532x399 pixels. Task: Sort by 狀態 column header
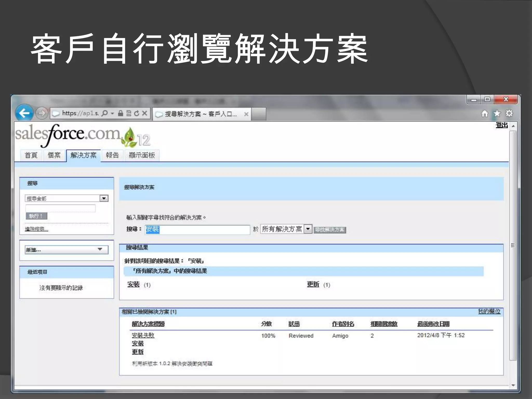(x=294, y=324)
